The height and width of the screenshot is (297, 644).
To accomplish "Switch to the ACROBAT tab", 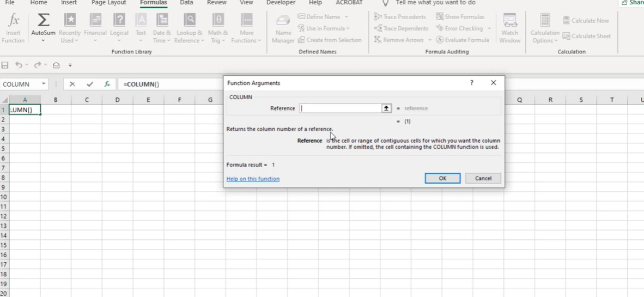I will (x=349, y=3).
